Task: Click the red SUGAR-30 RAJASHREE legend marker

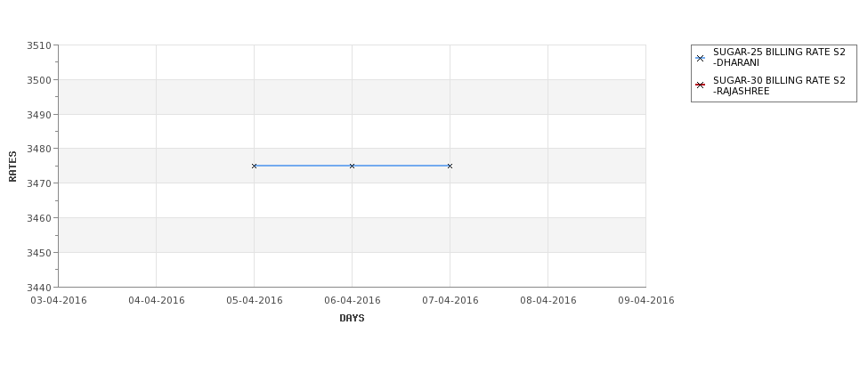Action: tap(700, 85)
